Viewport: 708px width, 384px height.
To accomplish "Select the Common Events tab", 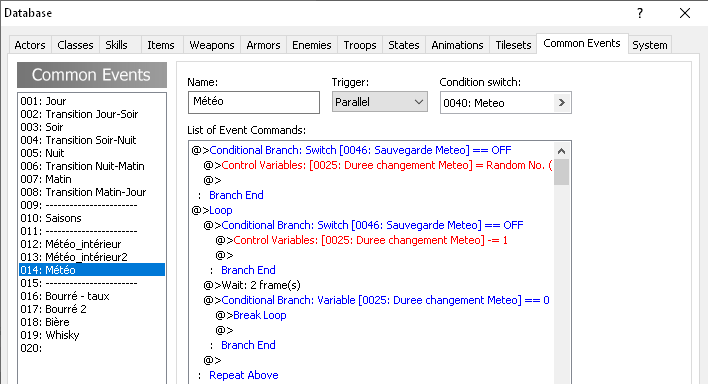I will (x=582, y=44).
